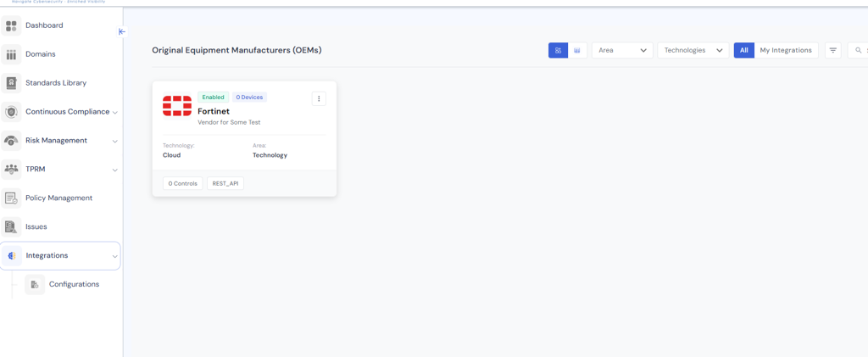868x357 pixels.
Task: Collapse the Integrations chevron
Action: tap(115, 256)
